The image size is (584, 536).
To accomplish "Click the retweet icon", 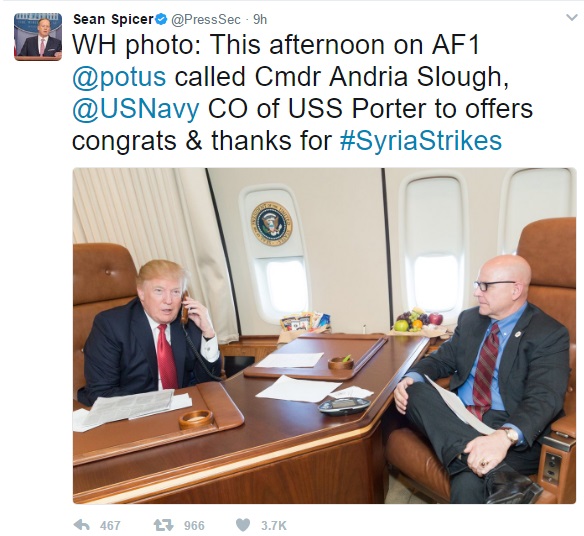I will tap(164, 525).
